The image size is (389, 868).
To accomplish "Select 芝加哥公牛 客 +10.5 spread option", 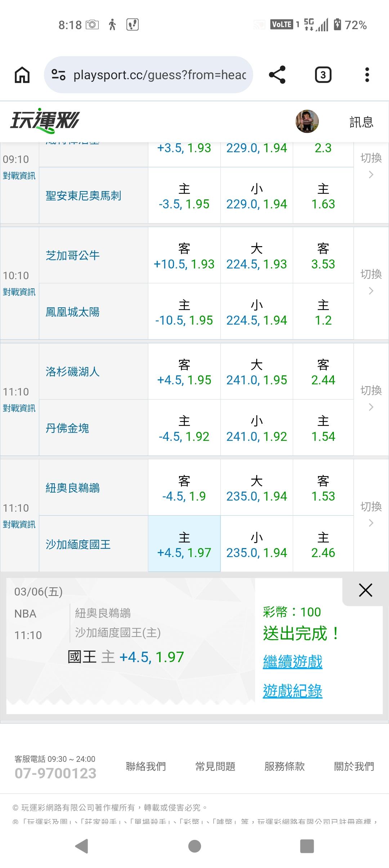I will (184, 256).
